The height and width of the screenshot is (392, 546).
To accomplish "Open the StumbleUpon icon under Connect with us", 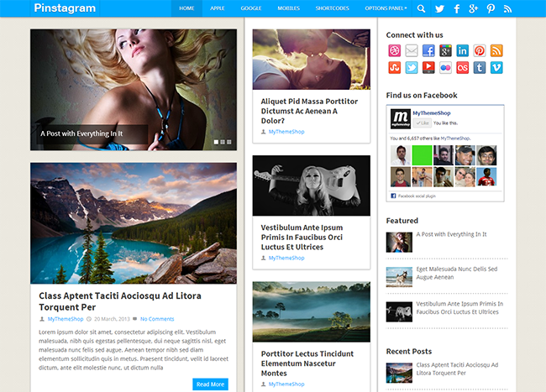I will pyautogui.click(x=395, y=67).
